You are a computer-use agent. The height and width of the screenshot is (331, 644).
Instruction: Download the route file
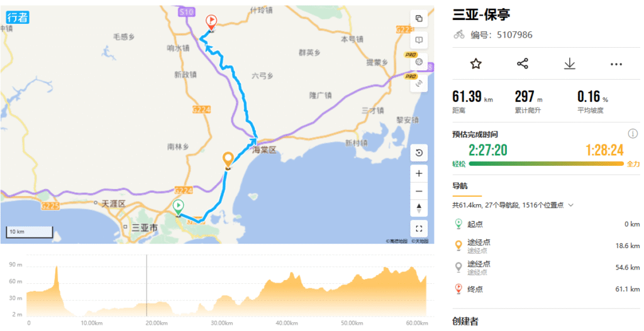coord(569,63)
